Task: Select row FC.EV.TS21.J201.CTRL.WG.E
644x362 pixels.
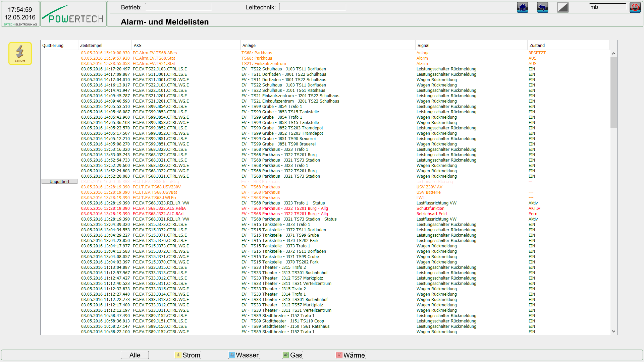Action: 325,101
